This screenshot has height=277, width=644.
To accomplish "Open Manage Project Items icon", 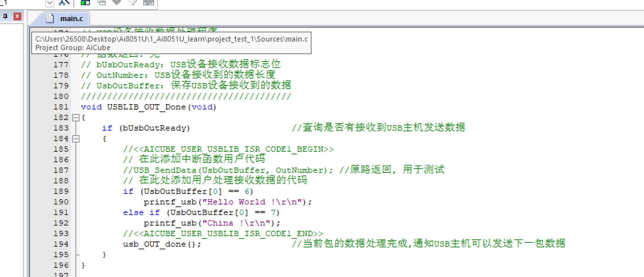I will tap(85, 3).
